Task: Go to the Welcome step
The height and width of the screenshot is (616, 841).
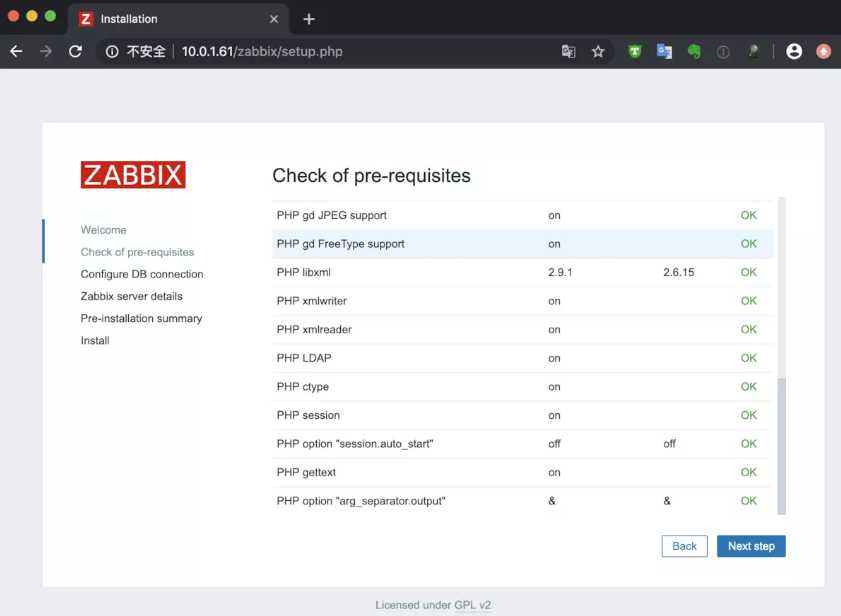Action: 104,230
